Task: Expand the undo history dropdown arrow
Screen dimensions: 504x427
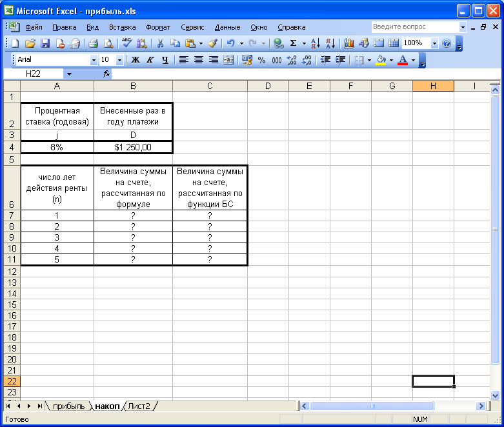Action: pos(241,43)
